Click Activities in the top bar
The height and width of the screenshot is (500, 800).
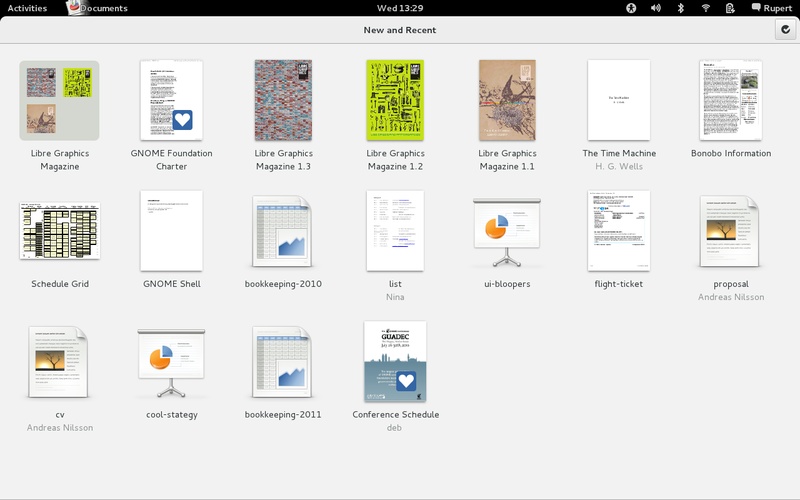[x=27, y=8]
